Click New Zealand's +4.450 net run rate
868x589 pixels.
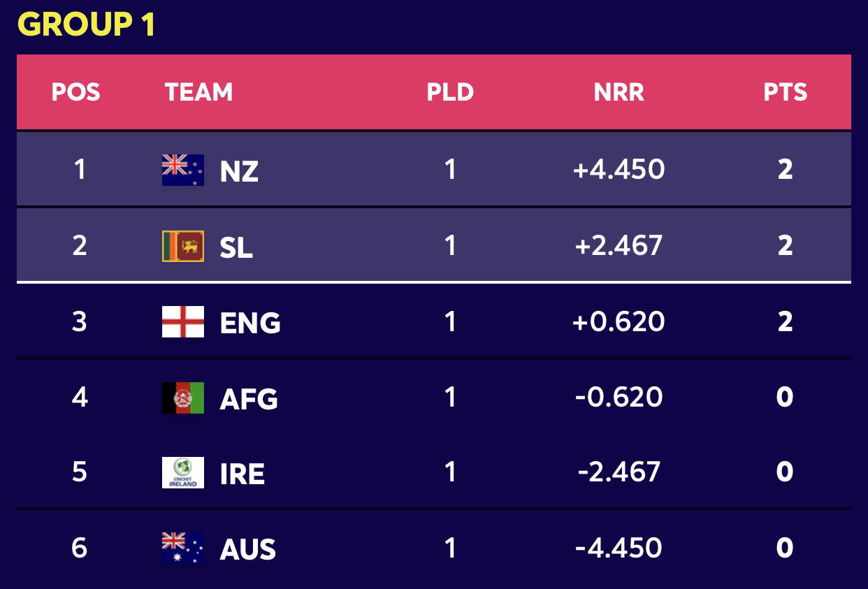pos(619,170)
